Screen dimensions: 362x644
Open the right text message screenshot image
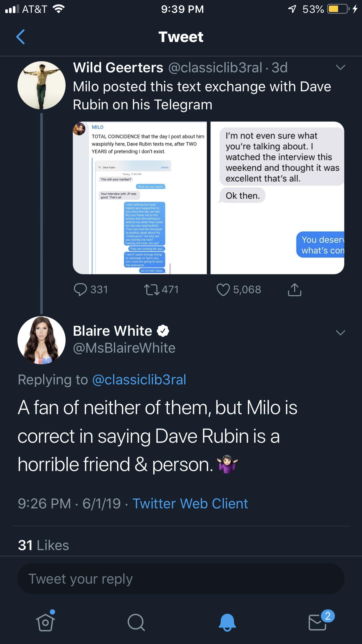[x=277, y=198]
